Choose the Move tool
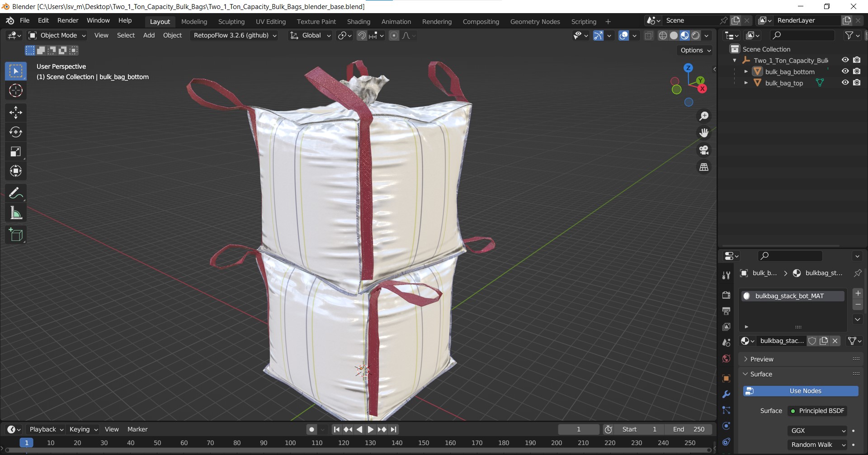The image size is (868, 455). tap(16, 113)
